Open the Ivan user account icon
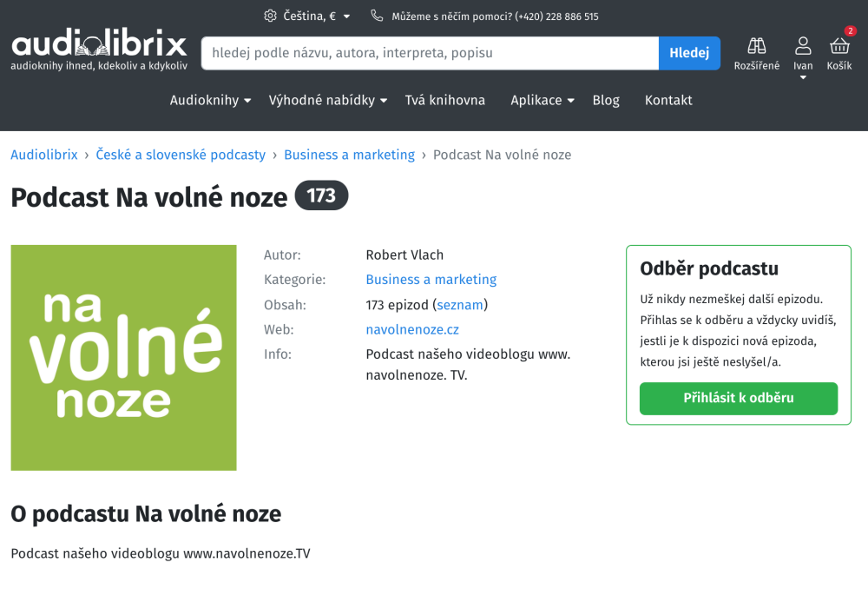868x589 pixels. (803, 47)
